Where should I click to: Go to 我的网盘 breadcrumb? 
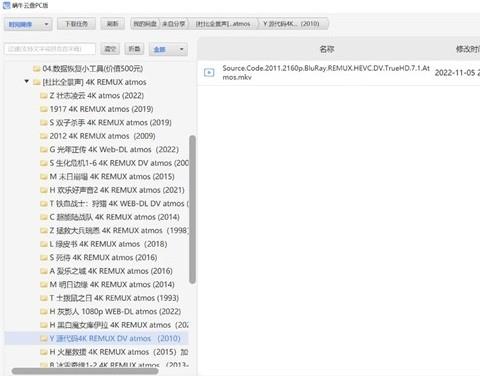click(x=145, y=24)
